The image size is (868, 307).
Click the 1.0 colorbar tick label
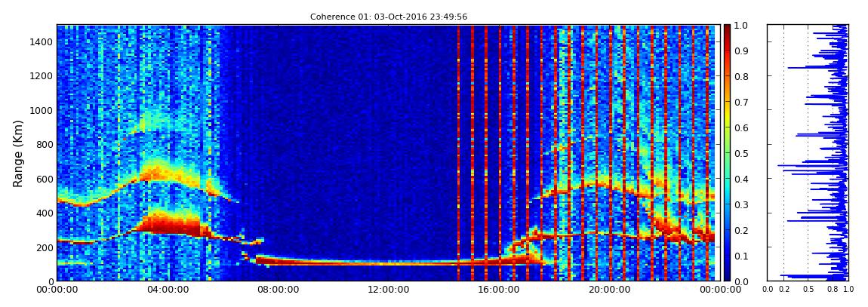tap(740, 26)
